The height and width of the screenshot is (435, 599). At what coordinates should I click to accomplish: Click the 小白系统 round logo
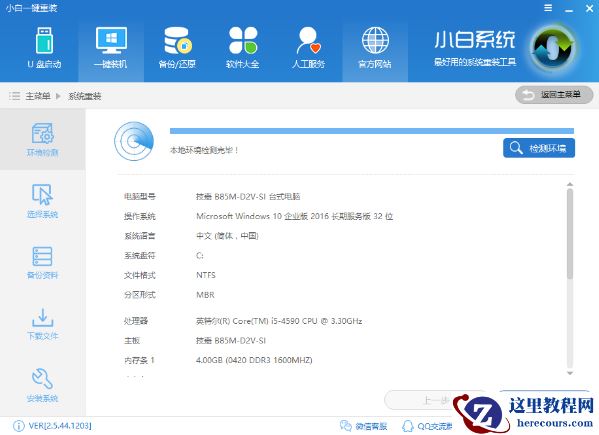553,49
